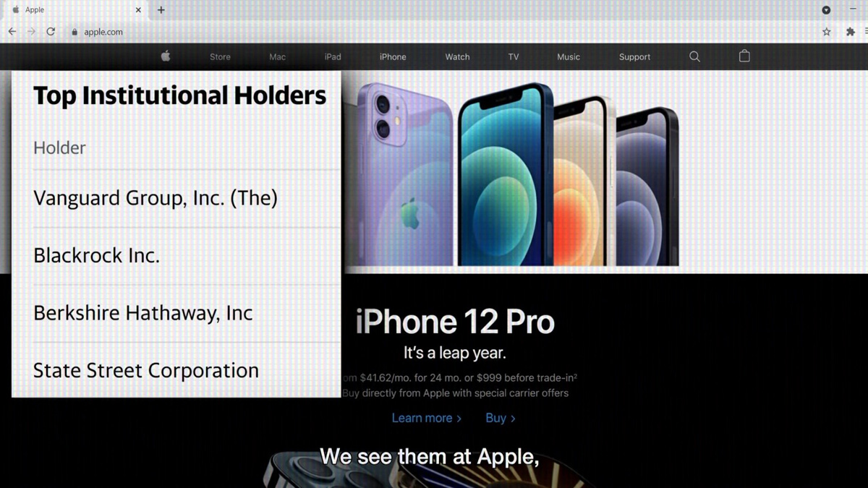Go to the iPad section
Screen dimensions: 868x488
(x=333, y=57)
